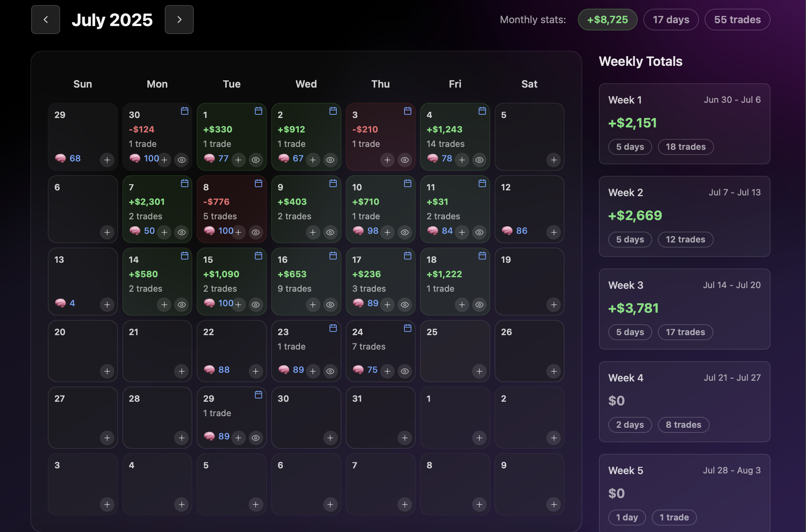Open calendar icon on July 23 cell

(333, 328)
